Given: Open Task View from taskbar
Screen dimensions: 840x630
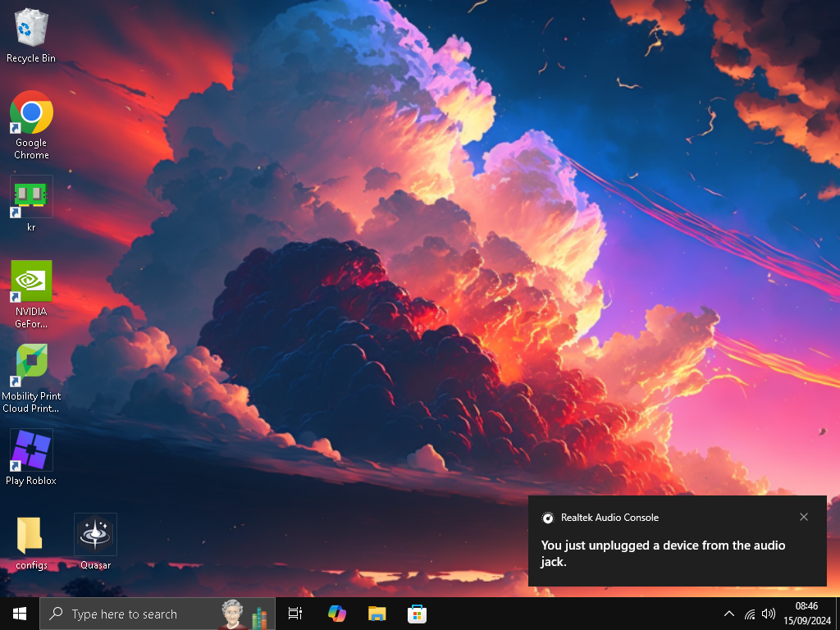Looking at the screenshot, I should [295, 614].
